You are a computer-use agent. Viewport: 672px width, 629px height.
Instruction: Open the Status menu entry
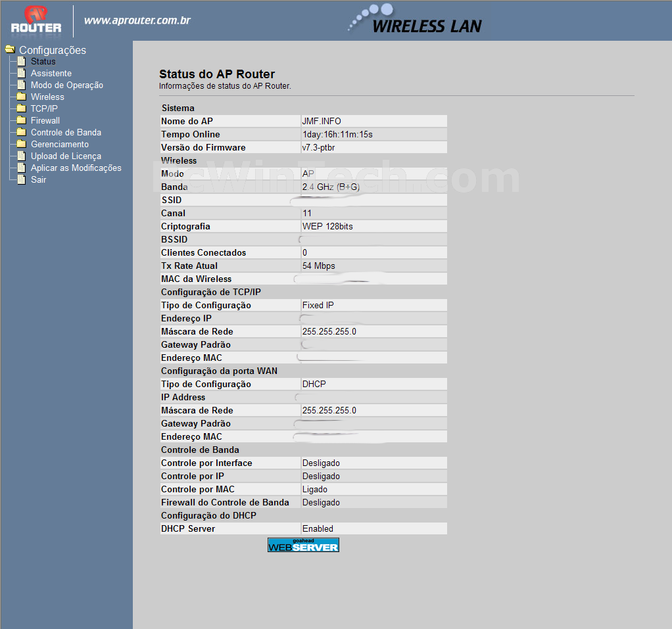coord(43,61)
